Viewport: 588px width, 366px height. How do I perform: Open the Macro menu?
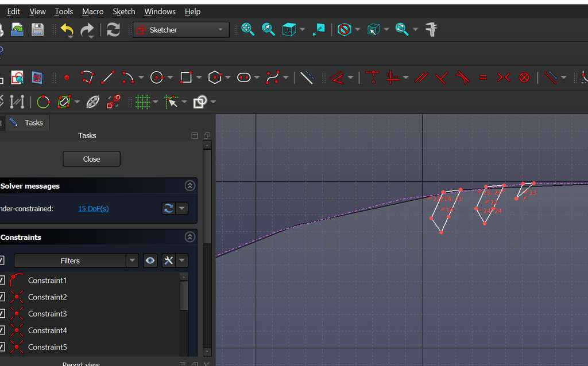coord(92,11)
